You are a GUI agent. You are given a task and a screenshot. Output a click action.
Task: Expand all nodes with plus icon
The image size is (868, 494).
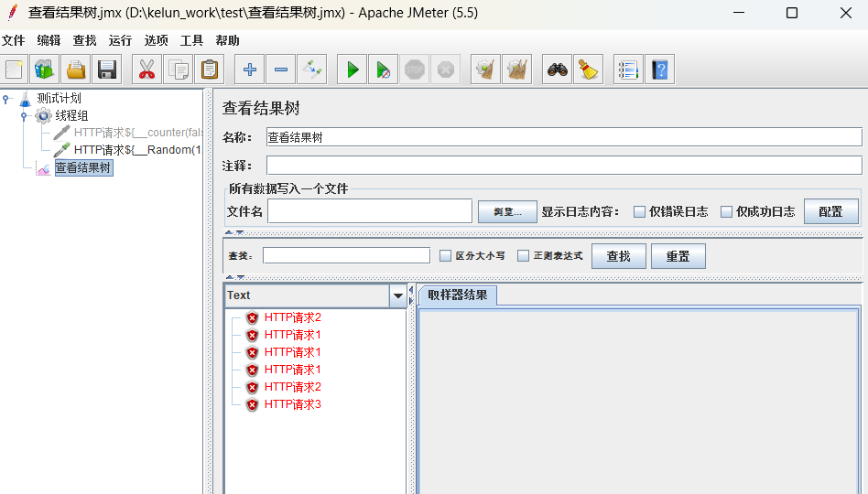click(x=250, y=70)
